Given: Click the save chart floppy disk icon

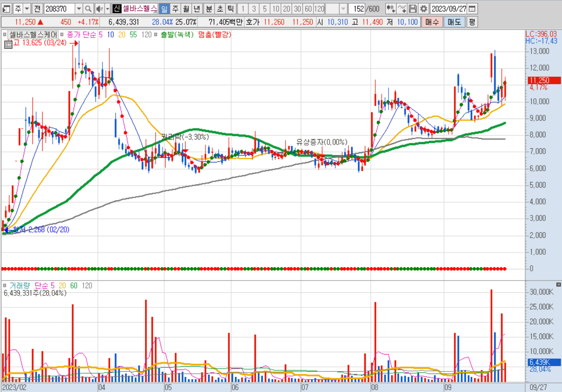Looking at the screenshot, I should click(412, 9).
